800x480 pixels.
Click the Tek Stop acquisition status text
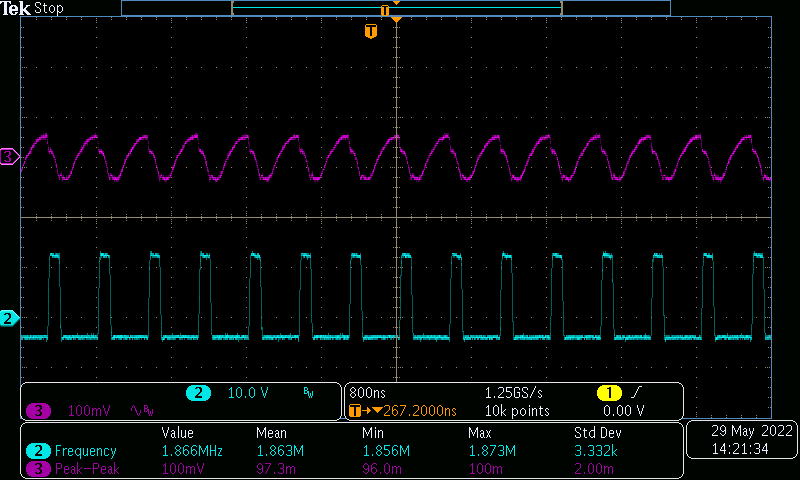(32, 8)
